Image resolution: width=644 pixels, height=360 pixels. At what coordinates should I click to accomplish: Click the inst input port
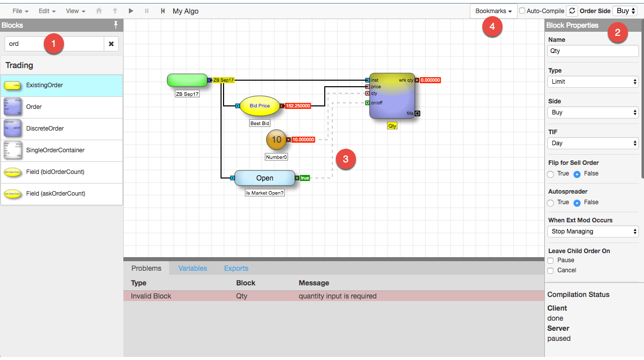tap(368, 80)
